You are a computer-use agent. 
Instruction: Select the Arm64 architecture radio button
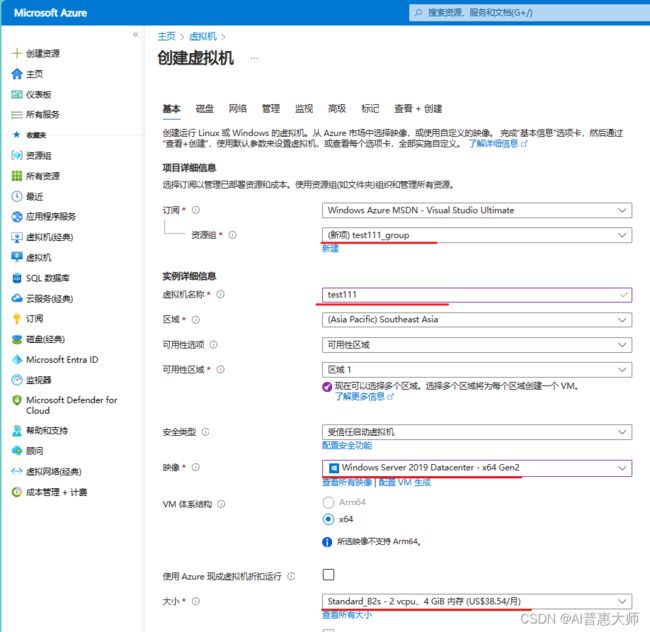click(x=328, y=502)
